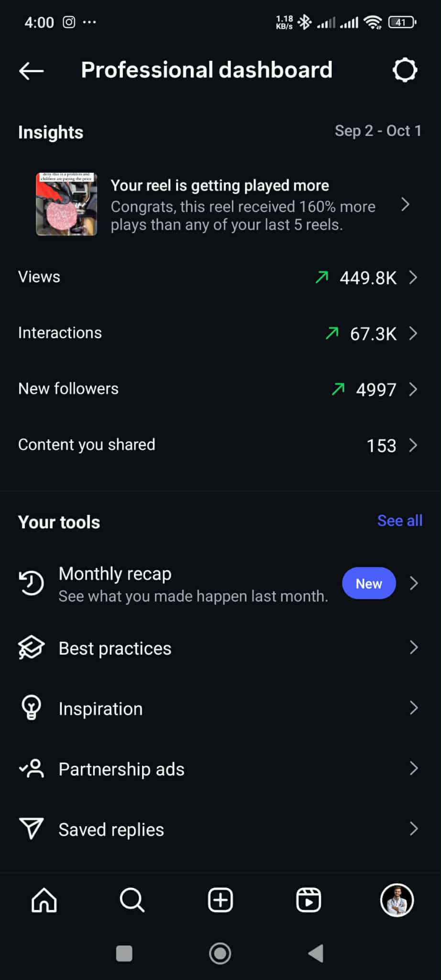Open Best practices tool
Viewport: 441px width, 980px height.
point(115,648)
